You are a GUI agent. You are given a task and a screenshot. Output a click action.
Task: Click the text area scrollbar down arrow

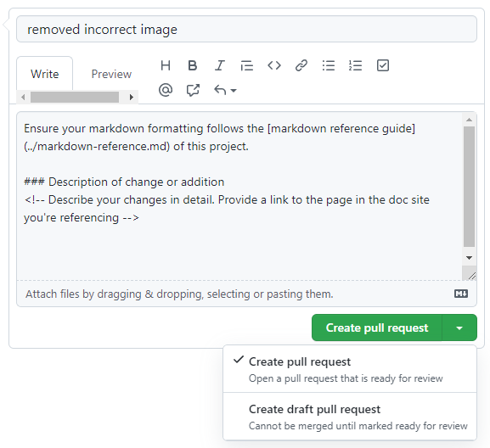point(469,258)
